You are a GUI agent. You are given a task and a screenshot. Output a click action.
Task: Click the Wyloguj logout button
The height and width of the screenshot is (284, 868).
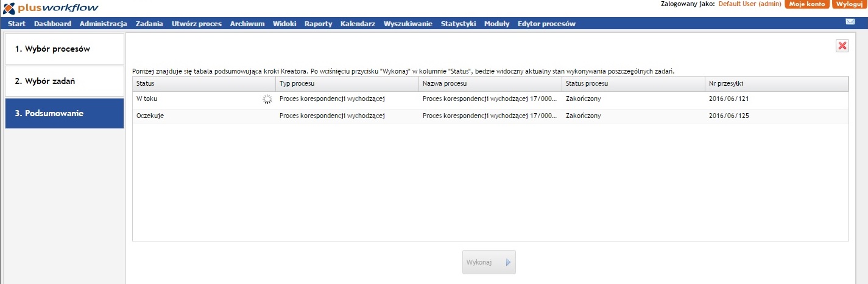849,4
